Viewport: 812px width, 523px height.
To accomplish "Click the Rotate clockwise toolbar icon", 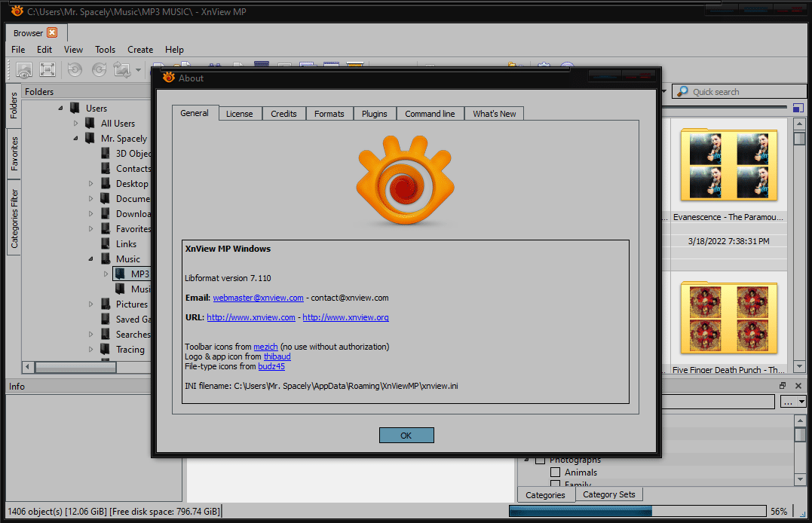I will (x=99, y=69).
